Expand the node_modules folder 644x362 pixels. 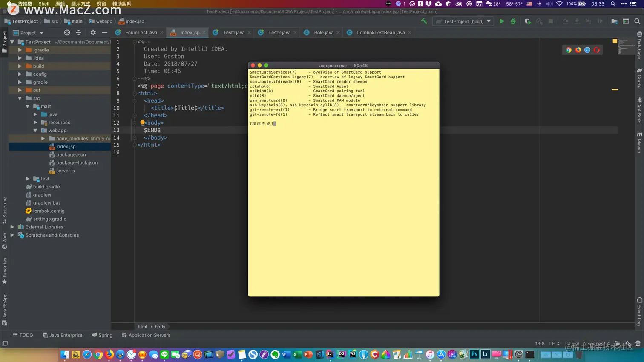tap(43, 138)
